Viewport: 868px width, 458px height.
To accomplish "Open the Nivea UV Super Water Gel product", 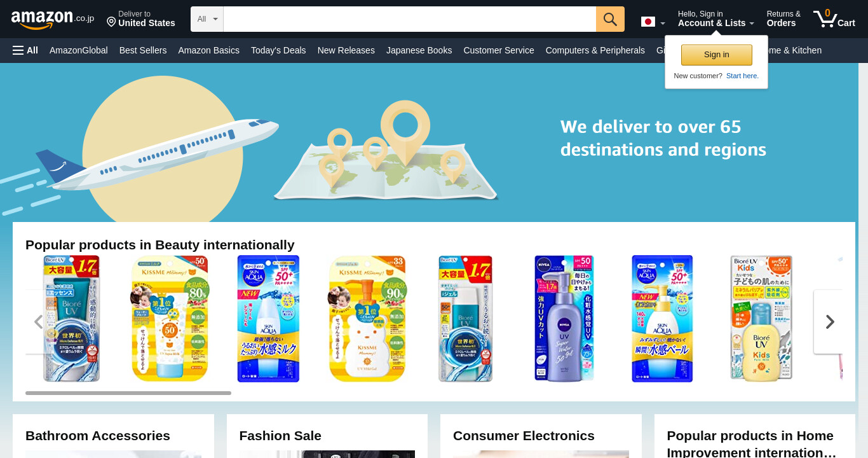I will point(564,319).
